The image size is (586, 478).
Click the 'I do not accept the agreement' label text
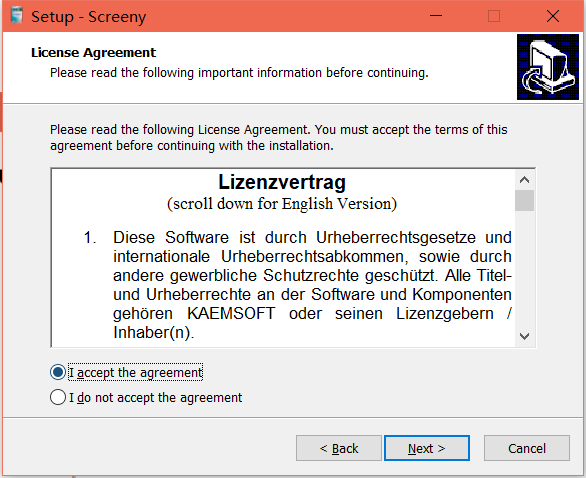point(155,397)
